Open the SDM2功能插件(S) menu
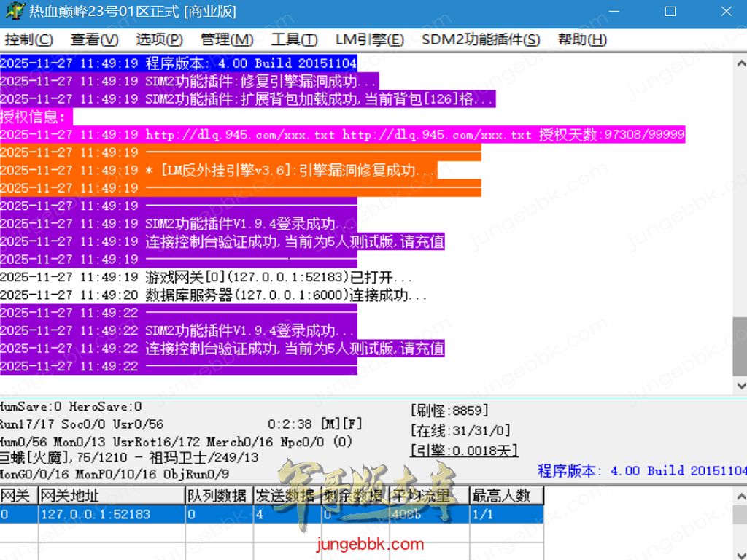747x560 pixels. tap(481, 40)
